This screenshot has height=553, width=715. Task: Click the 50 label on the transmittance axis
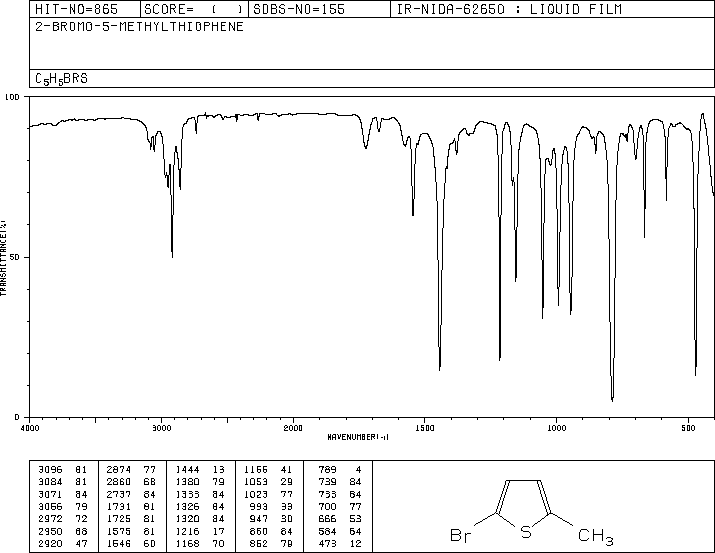coord(15,257)
